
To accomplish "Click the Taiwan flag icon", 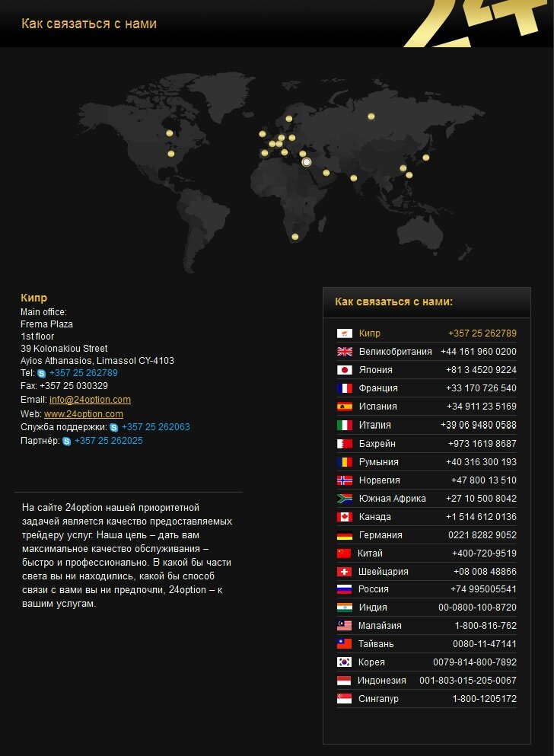I will point(344,643).
